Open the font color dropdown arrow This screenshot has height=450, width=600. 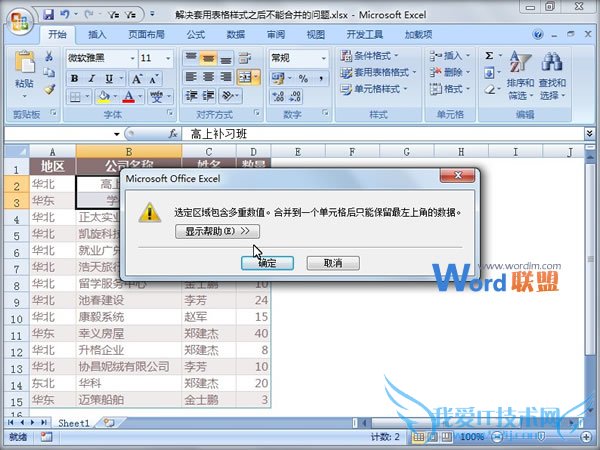pyautogui.click(x=140, y=97)
